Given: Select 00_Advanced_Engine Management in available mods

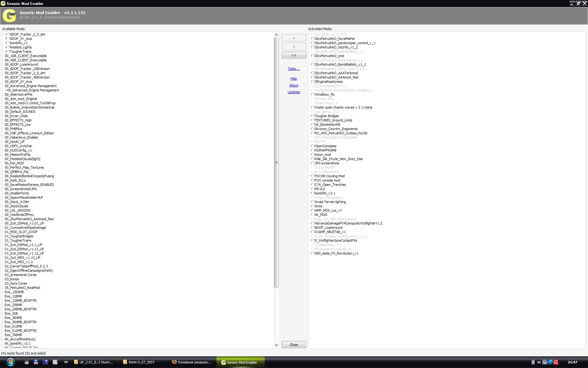Looking at the screenshot, I should coord(31,86).
